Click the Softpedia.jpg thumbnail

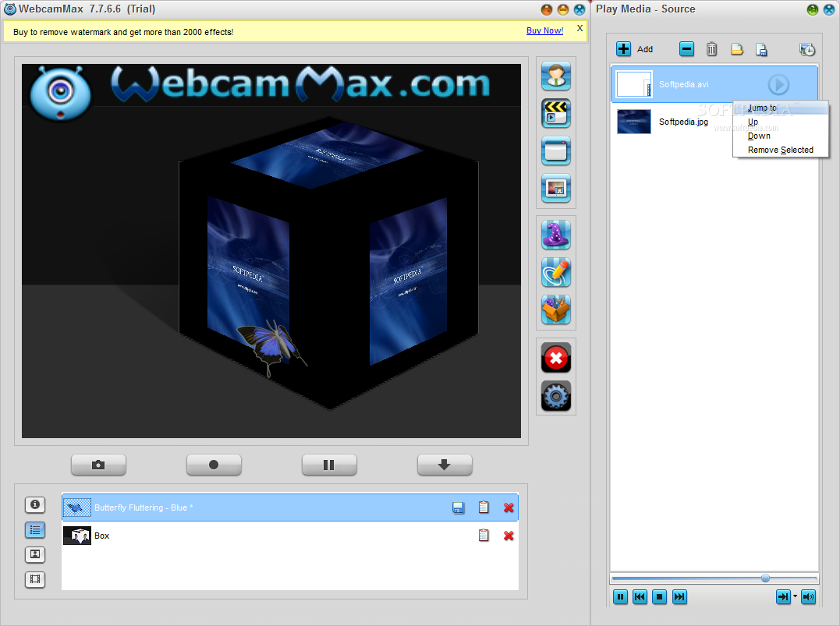click(634, 122)
